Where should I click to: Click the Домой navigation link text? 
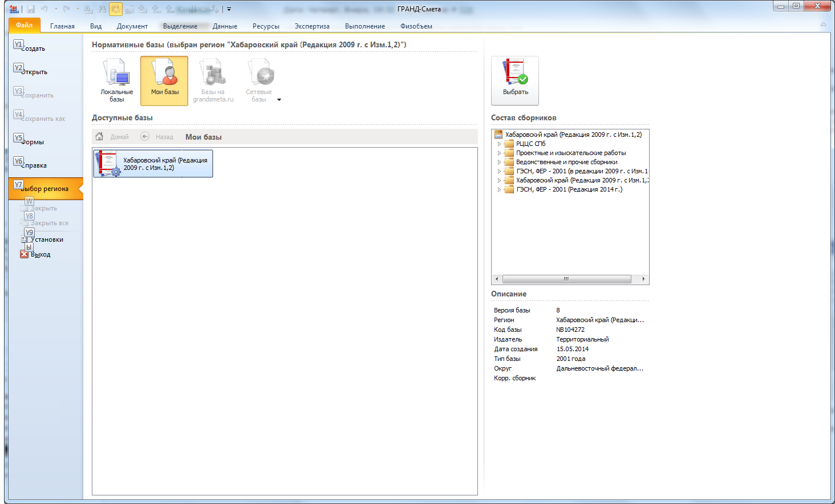click(120, 137)
